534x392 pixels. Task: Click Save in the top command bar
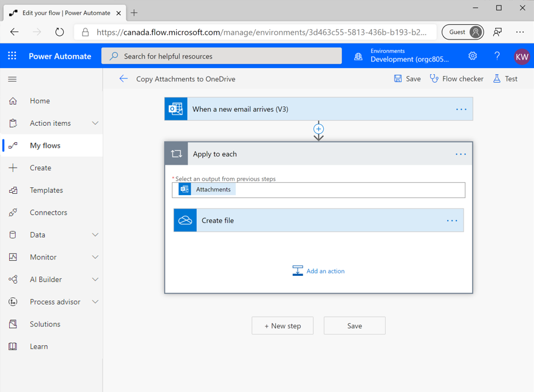click(x=407, y=78)
